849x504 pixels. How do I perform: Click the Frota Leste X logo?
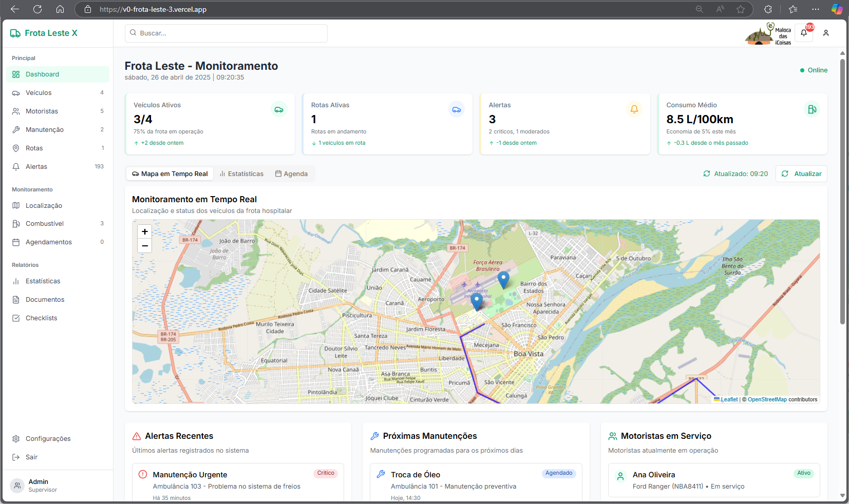pos(44,33)
